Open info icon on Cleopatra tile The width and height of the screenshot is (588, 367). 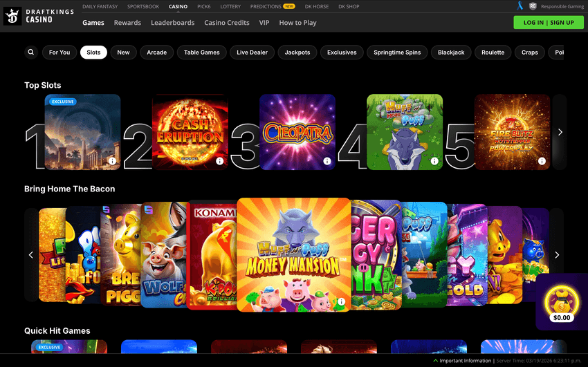tap(327, 161)
